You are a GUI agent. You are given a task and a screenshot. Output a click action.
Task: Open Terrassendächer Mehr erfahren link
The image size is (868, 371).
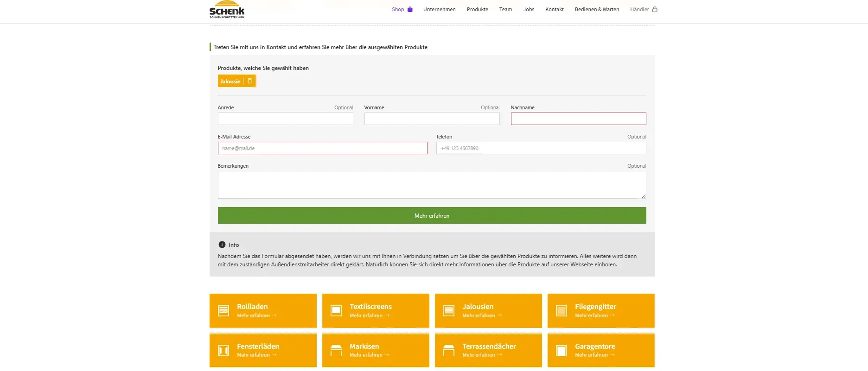(482, 355)
